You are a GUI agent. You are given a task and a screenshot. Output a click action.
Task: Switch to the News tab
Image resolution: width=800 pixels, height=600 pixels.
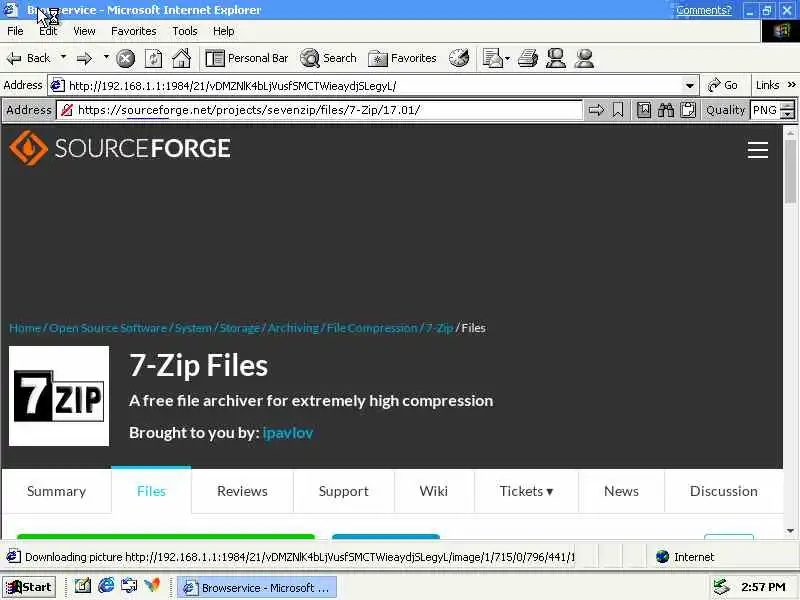[621, 491]
